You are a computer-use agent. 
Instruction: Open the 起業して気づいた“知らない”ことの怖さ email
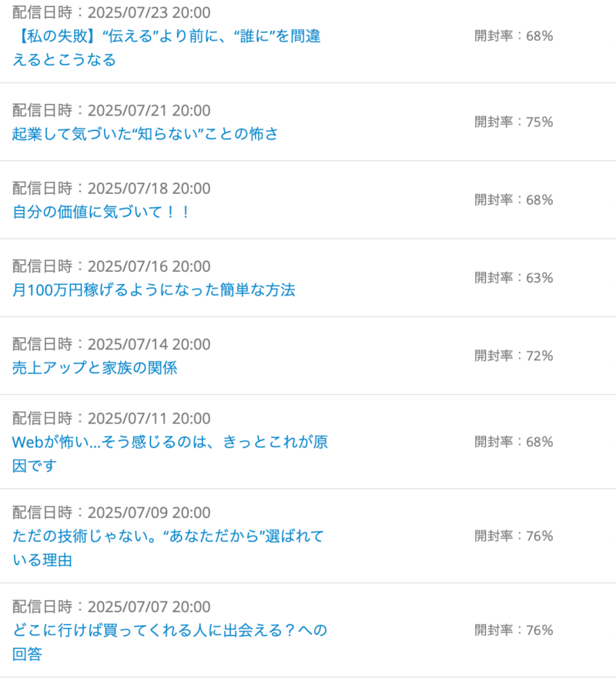point(145,133)
